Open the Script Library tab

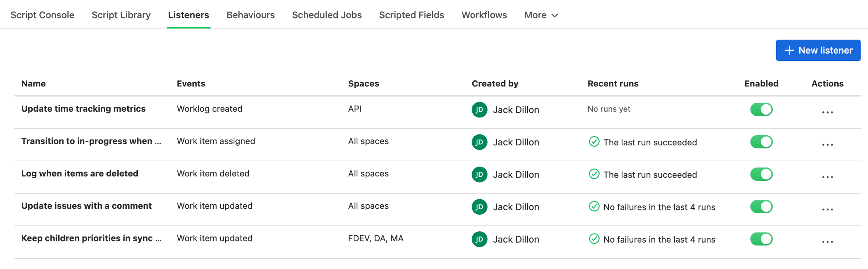point(121,15)
